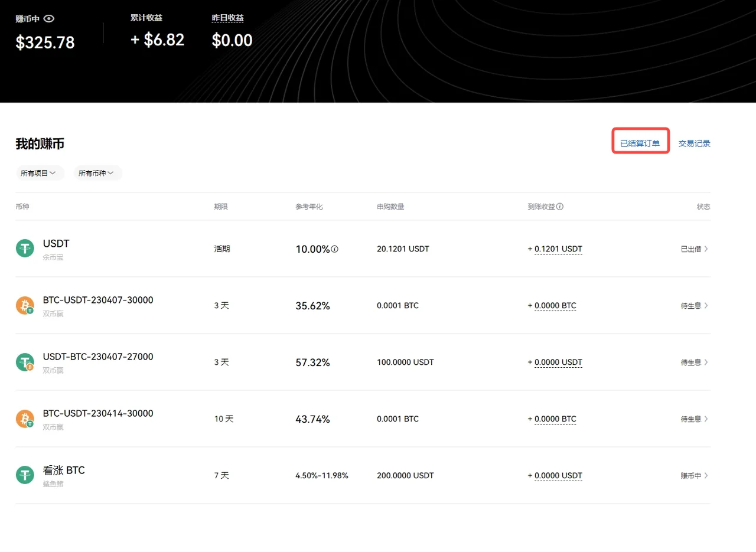
Task: Click the 看涨 BTC row Tether icon
Action: pyautogui.click(x=25, y=475)
